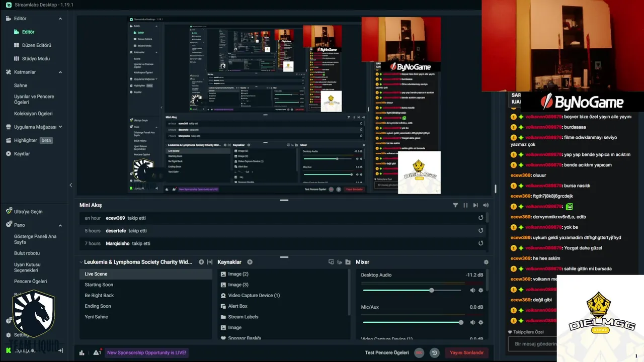Viewport: 644px width, 362px height.
Task: Collapse sidebar with the left arrow handle
Action: click(70, 185)
